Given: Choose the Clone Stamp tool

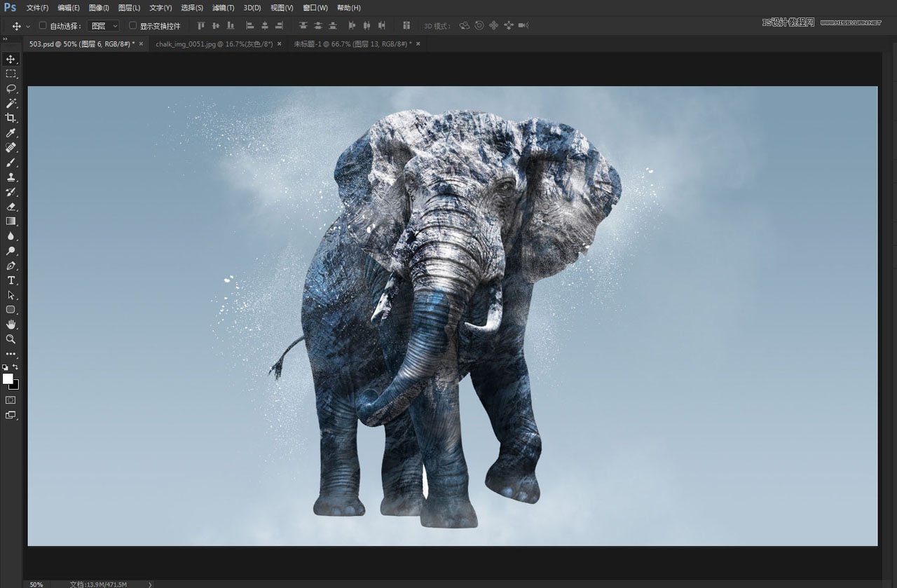Looking at the screenshot, I should [x=11, y=177].
